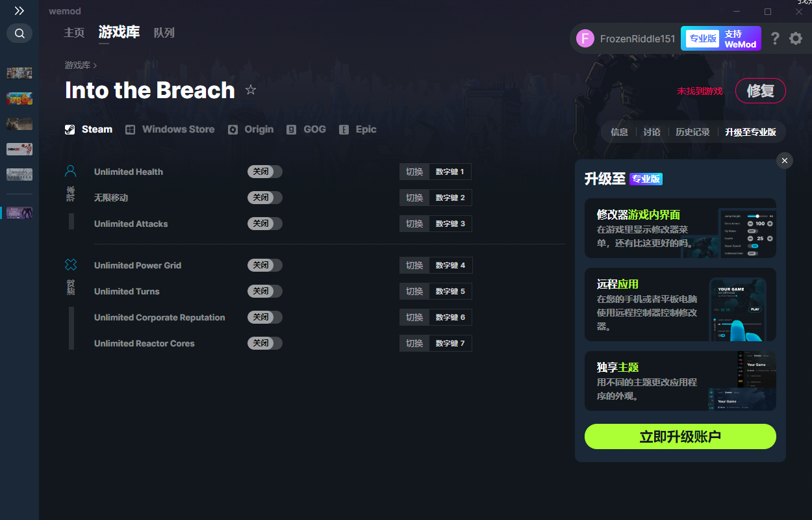Viewport: 812px width, 520px height.
Task: Click 切换 for Unlimited Power Grid
Action: click(x=414, y=265)
